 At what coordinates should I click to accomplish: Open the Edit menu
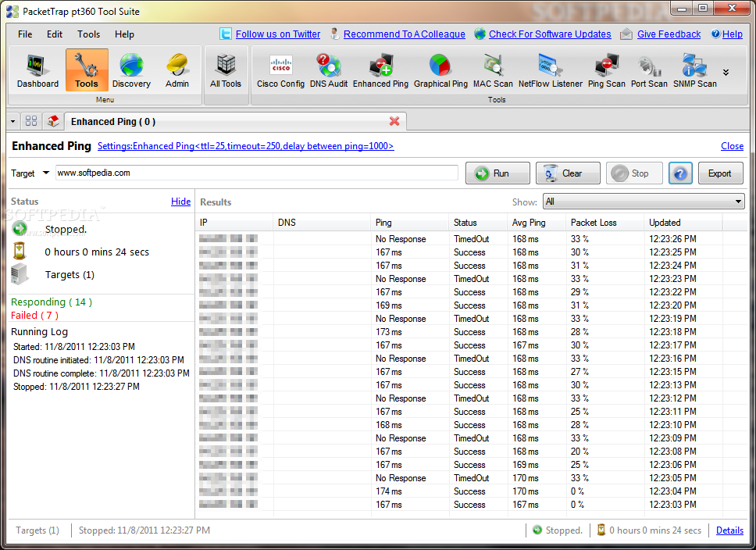pos(55,34)
